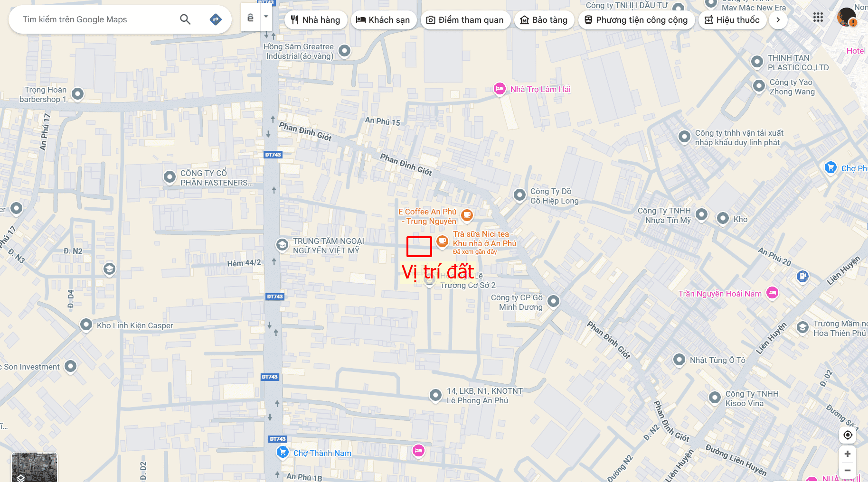Show more category chips with right chevron
This screenshot has width=868, height=482.
(778, 20)
